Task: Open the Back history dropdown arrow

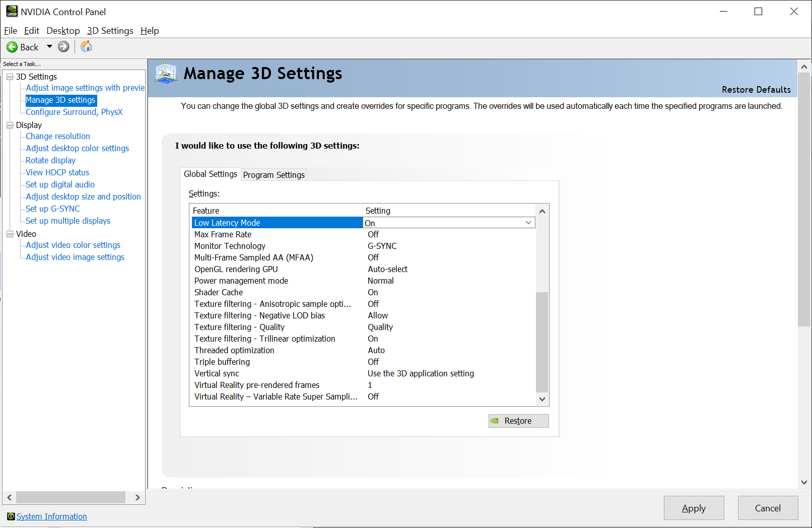Action: tap(49, 47)
